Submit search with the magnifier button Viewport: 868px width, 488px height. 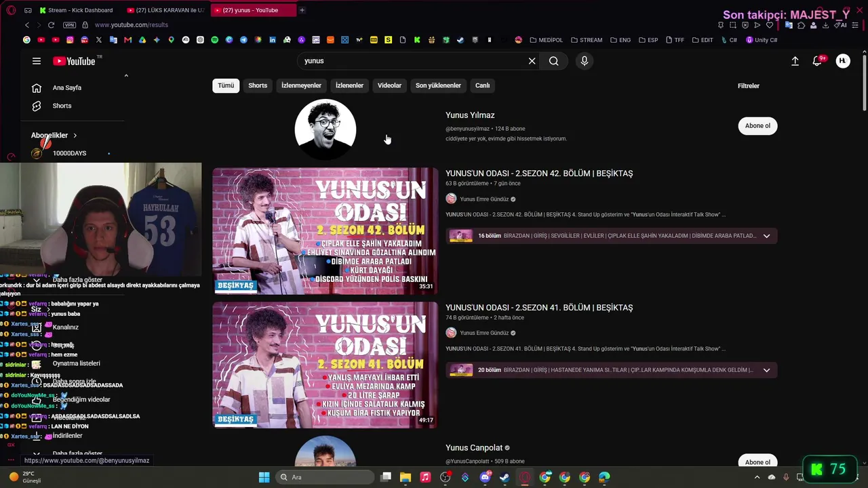pyautogui.click(x=554, y=61)
